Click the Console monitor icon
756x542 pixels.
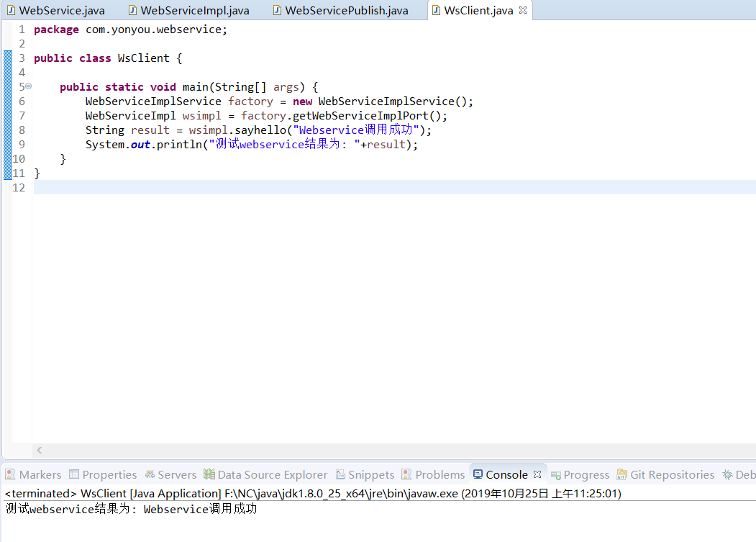478,474
